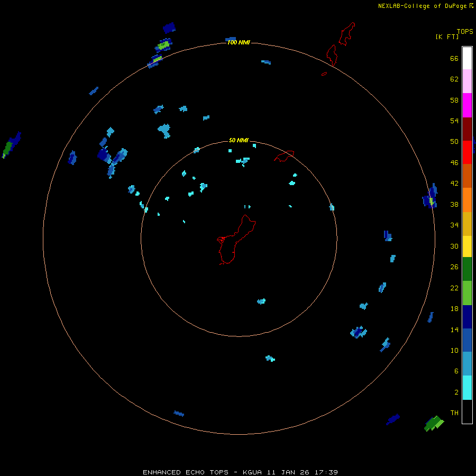Image resolution: width=476 pixels, height=476 pixels.
Task: Click the KGUA station identifier
Action: point(252,472)
